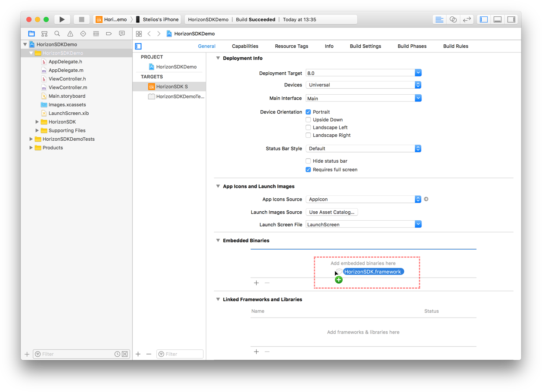Screen dimensions: 542x392
Task: Enable Landscape Right orientation
Action: [x=308, y=135]
